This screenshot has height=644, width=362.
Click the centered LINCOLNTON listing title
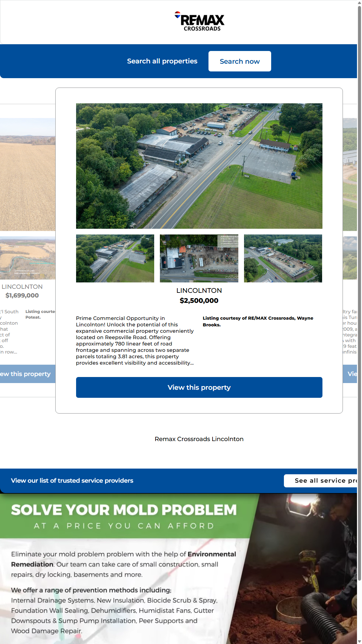(199, 290)
